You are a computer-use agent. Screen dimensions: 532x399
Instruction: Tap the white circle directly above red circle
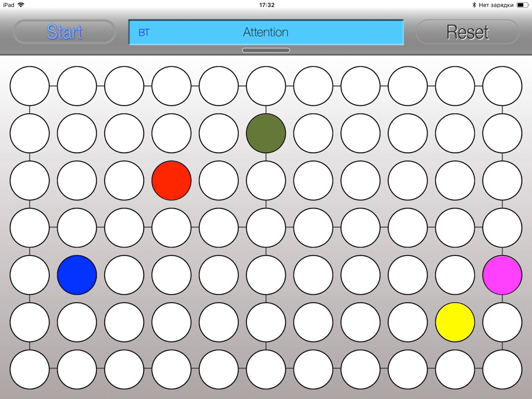[171, 134]
